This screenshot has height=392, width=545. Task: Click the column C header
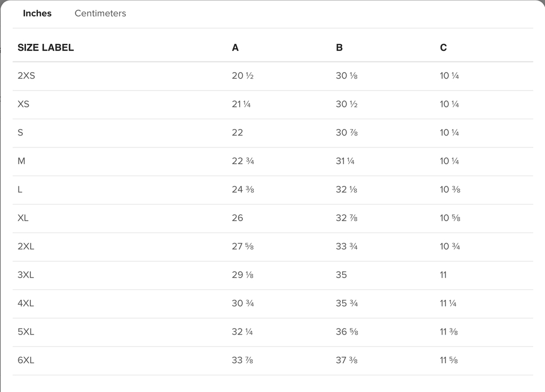point(444,48)
